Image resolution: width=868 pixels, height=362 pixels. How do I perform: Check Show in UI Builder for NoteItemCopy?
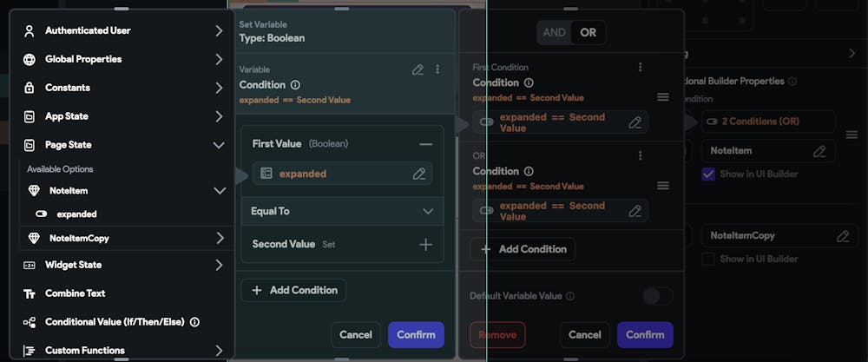pos(708,259)
